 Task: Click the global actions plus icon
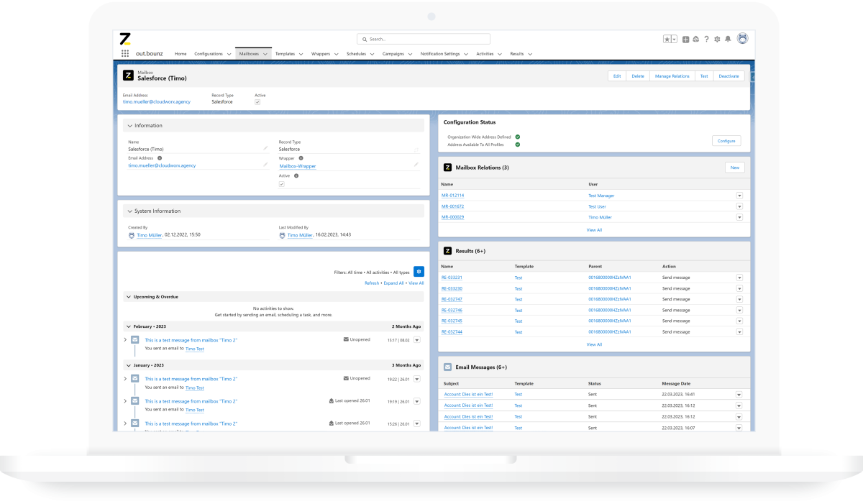685,39
